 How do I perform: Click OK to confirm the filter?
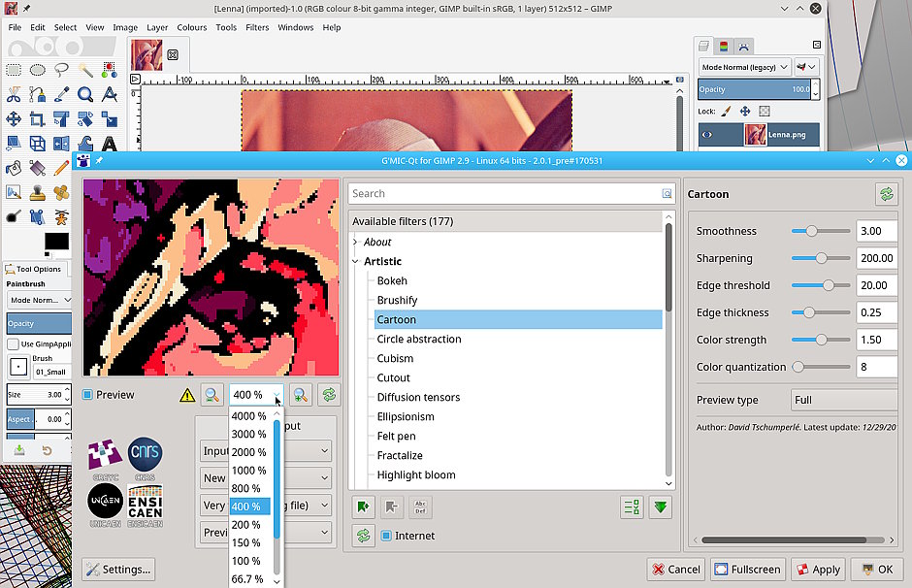point(877,570)
